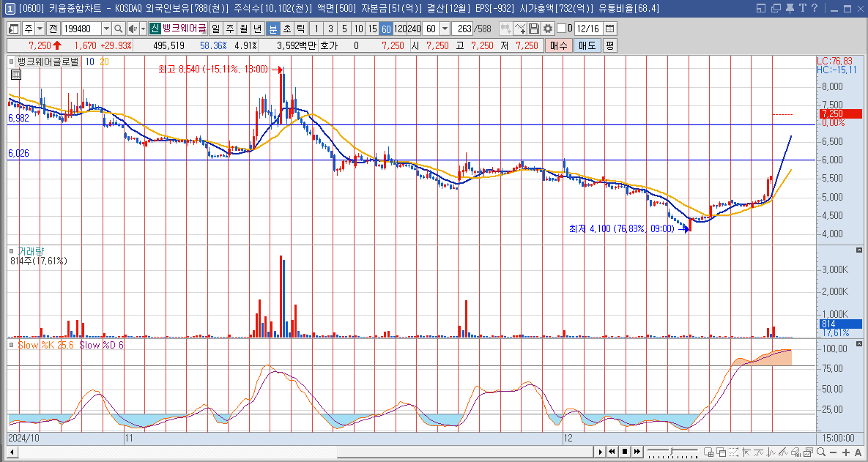868x462 pixels.
Task: Select the 15 minute interval
Action: (372, 29)
